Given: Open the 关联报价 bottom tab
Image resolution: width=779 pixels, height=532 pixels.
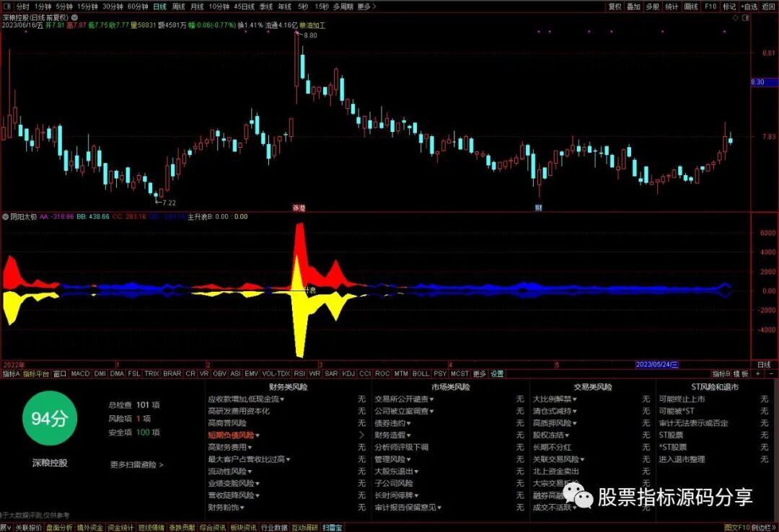Looking at the screenshot, I should [28, 528].
